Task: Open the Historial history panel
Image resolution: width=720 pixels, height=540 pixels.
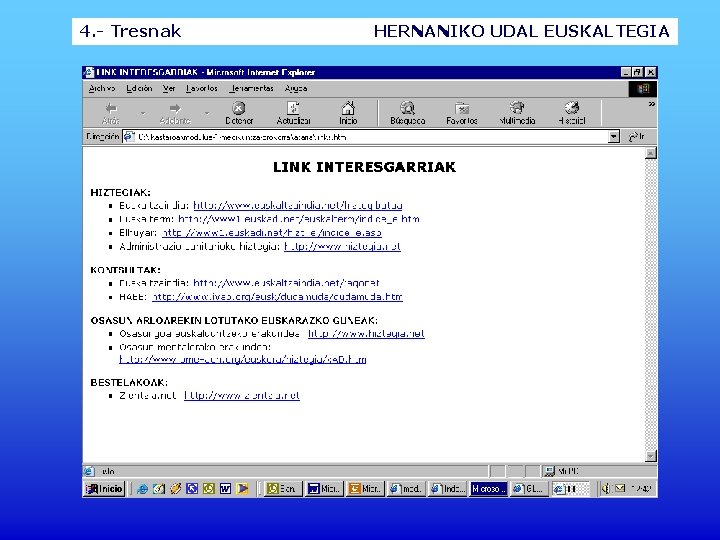Action: point(572,113)
